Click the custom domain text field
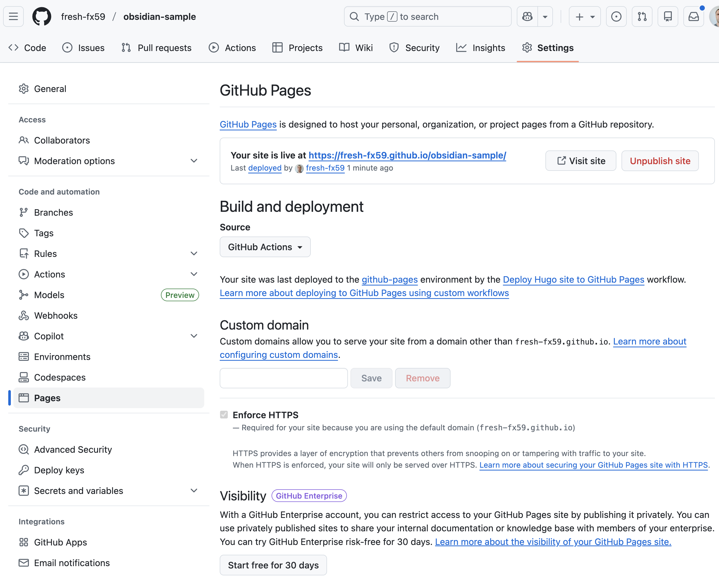The height and width of the screenshot is (588, 719). 283,378
